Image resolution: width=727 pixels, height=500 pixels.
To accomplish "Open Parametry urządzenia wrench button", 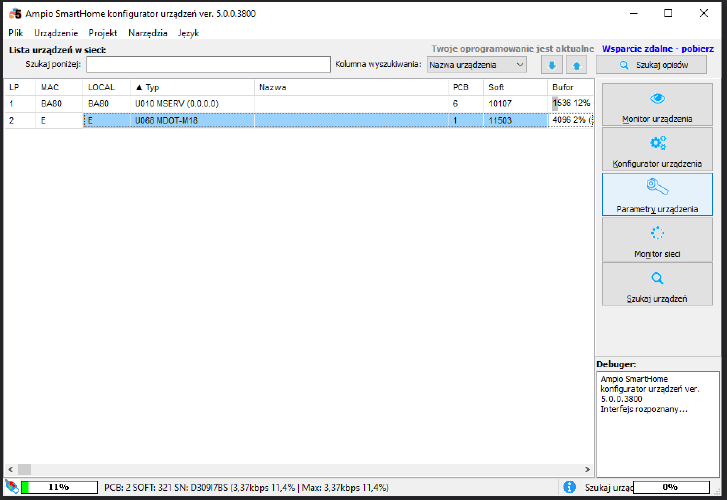I will click(657, 194).
